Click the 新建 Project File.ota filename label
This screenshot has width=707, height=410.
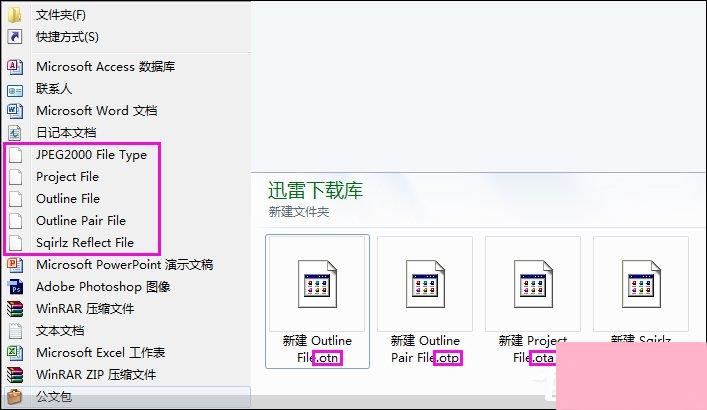coord(533,349)
